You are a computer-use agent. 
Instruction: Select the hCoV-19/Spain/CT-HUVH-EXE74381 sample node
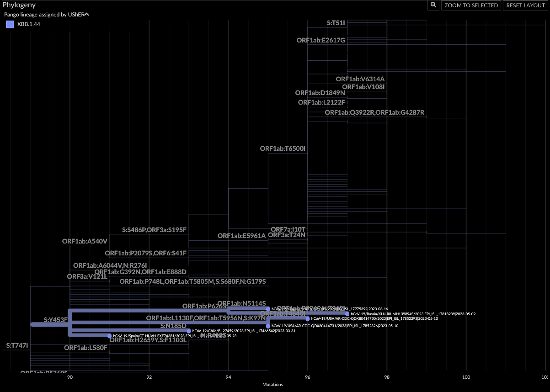point(109,336)
